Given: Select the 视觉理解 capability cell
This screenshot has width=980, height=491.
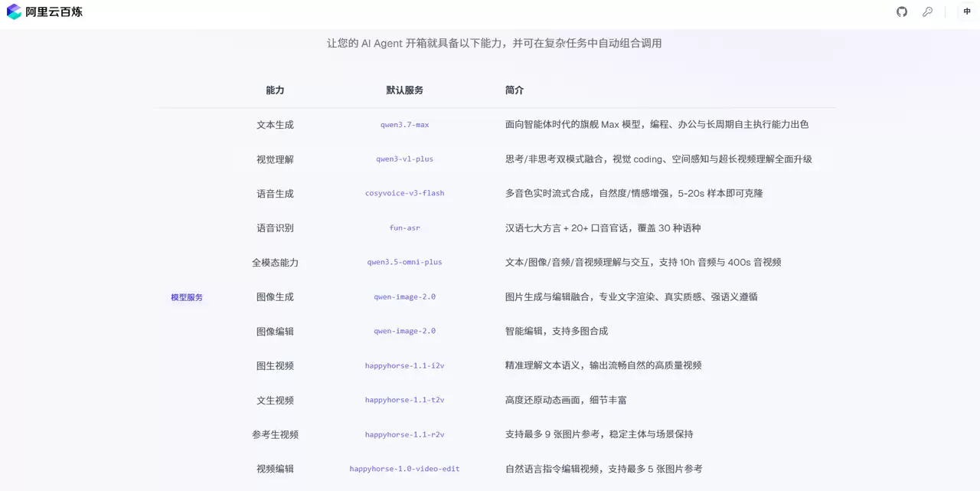Looking at the screenshot, I should pos(275,159).
